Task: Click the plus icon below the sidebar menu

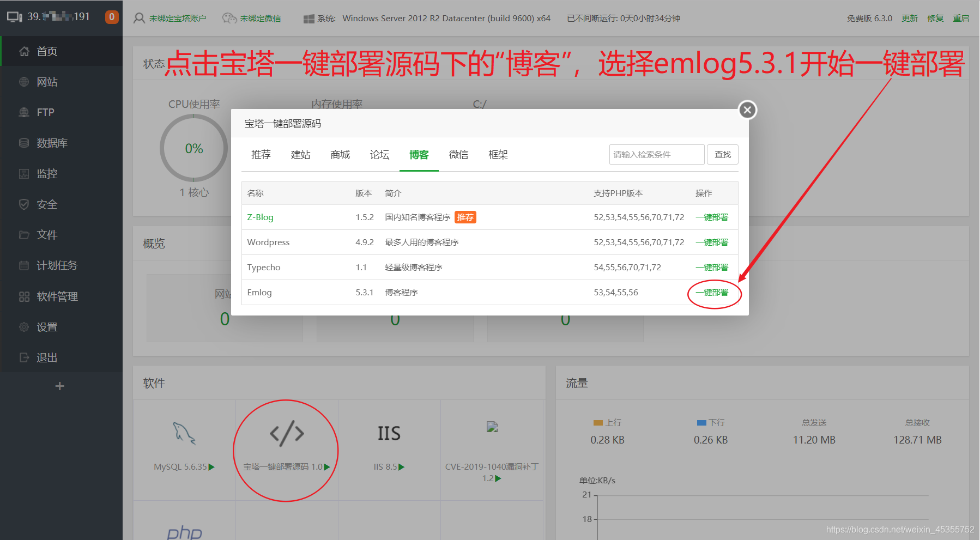Action: coord(60,386)
